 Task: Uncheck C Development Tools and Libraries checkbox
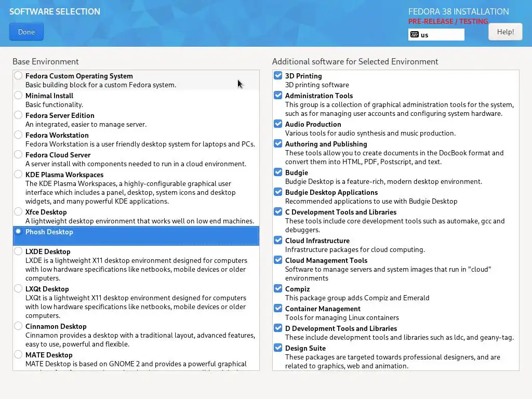[278, 211]
